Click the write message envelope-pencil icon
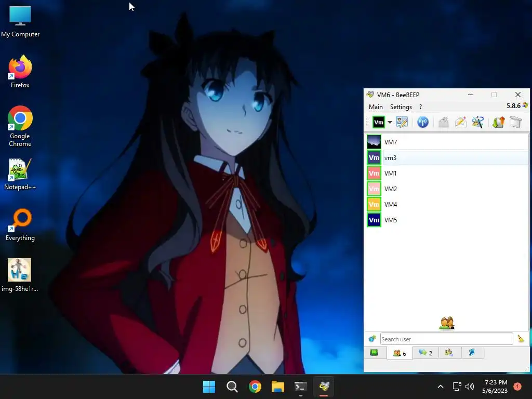Viewport: 532px width, 399px height. tap(460, 122)
